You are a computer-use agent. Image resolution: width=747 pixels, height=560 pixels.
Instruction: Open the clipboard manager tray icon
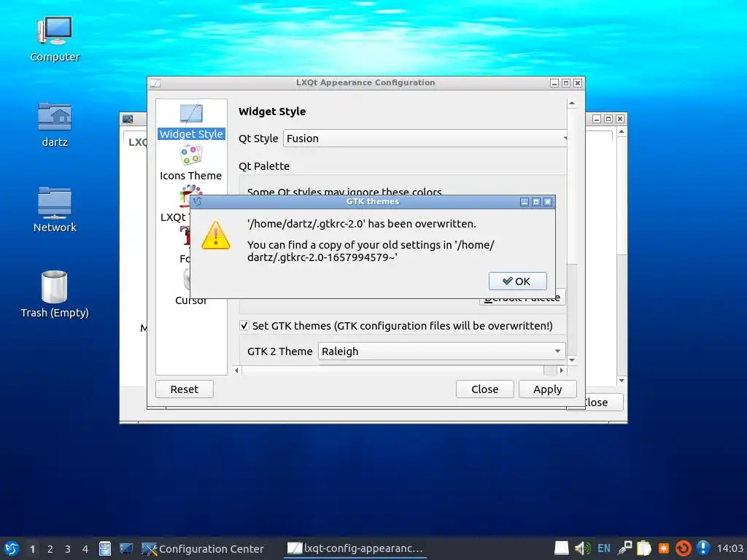click(x=644, y=548)
